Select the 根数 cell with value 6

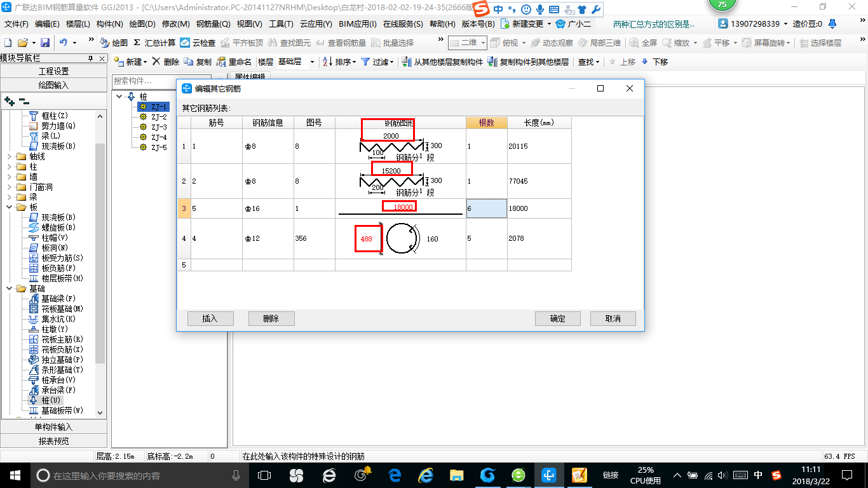(x=487, y=208)
